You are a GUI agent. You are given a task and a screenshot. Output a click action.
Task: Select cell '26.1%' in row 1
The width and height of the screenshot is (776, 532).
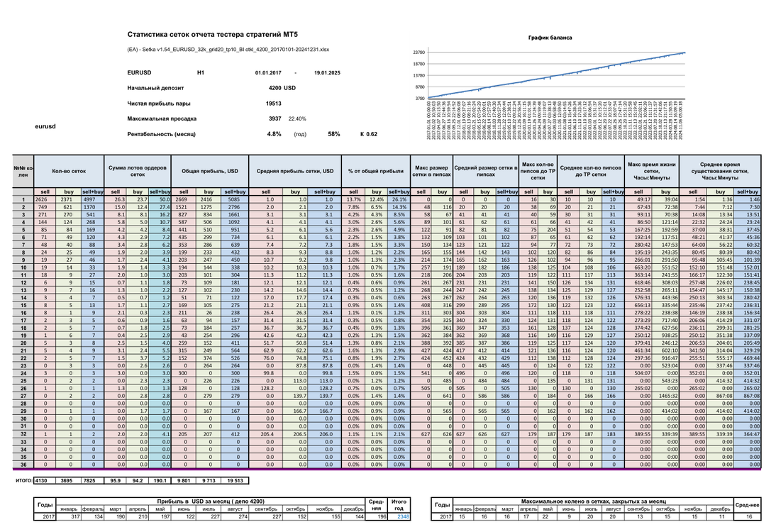399,199
